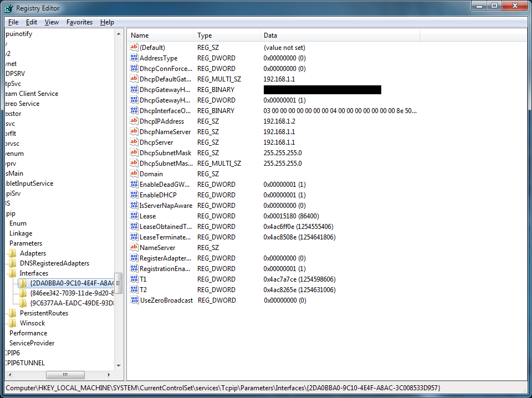Click the icon of the (Default) value
This screenshot has width=532, height=398.
click(134, 48)
